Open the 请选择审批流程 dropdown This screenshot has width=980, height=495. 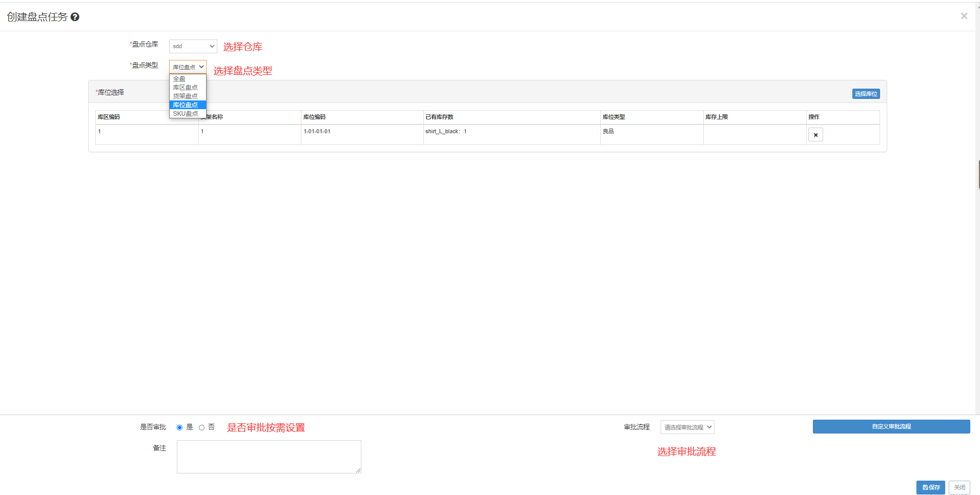[687, 427]
